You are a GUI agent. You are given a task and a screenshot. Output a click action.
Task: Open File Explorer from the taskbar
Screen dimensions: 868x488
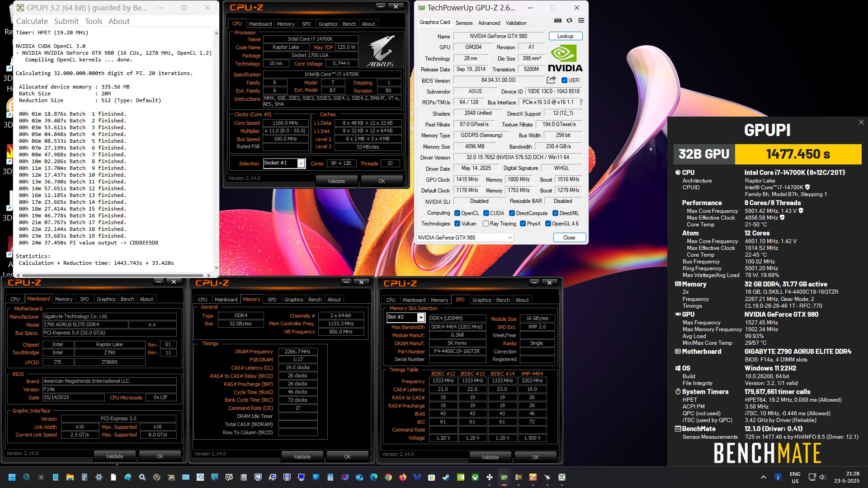click(x=70, y=477)
